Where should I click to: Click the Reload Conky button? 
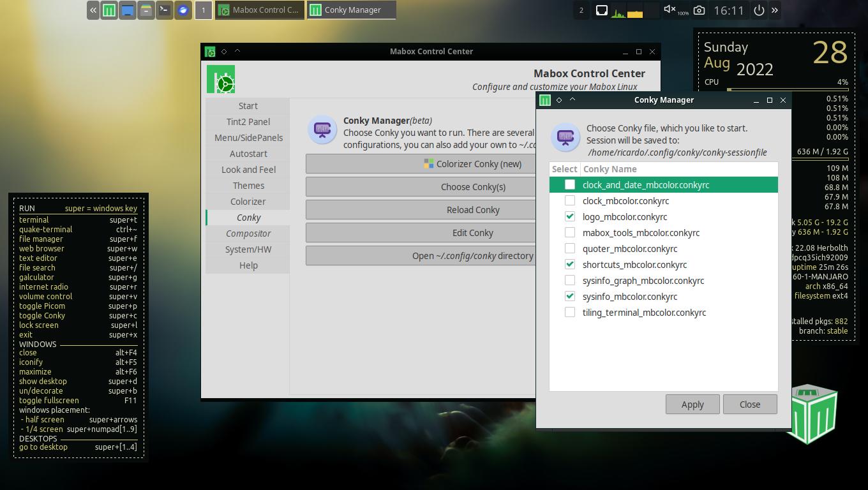point(421,210)
